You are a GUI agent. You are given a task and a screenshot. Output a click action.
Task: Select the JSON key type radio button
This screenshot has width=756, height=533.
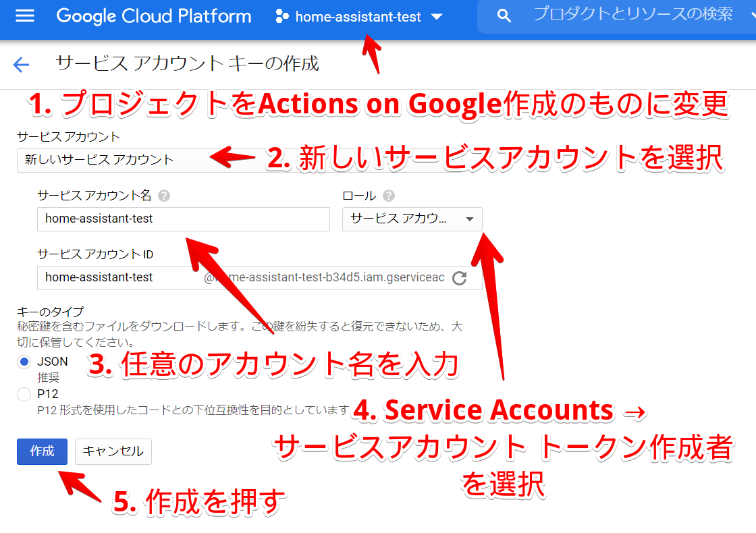24,362
